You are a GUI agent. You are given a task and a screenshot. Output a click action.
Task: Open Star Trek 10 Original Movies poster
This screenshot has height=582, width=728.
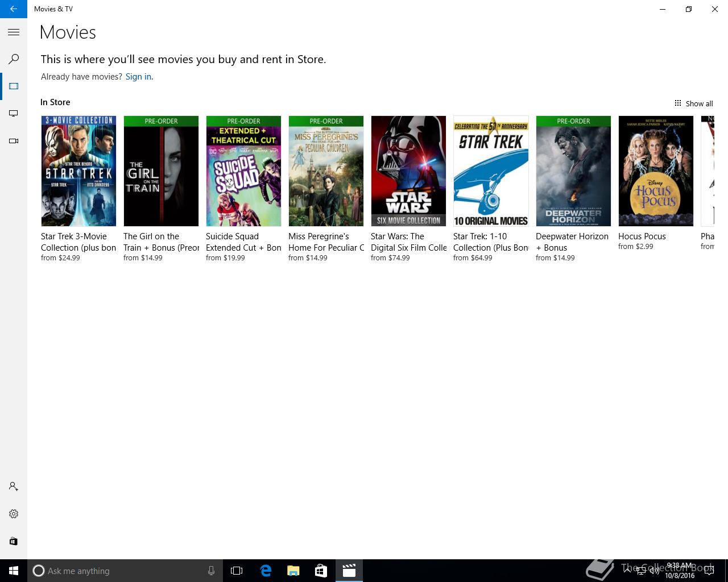point(491,171)
